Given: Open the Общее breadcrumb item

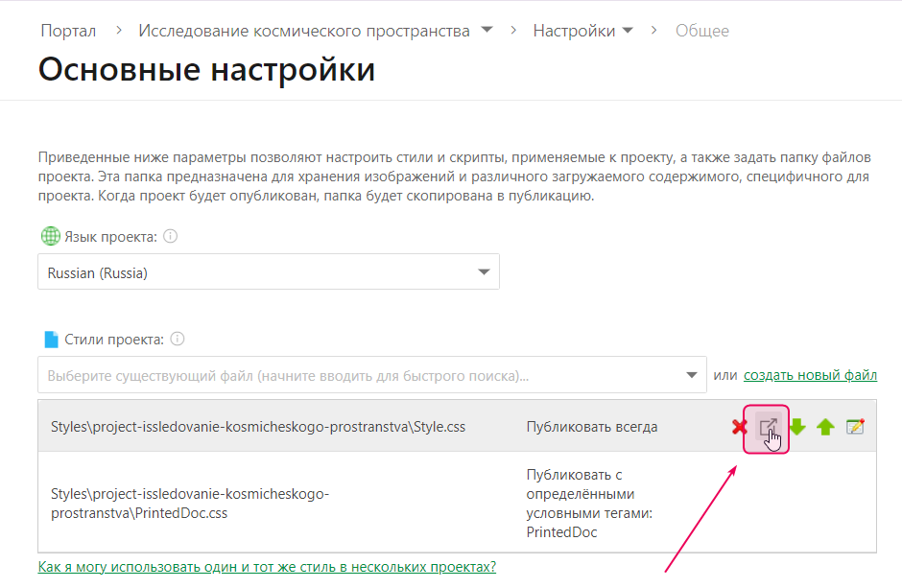Looking at the screenshot, I should point(701,30).
